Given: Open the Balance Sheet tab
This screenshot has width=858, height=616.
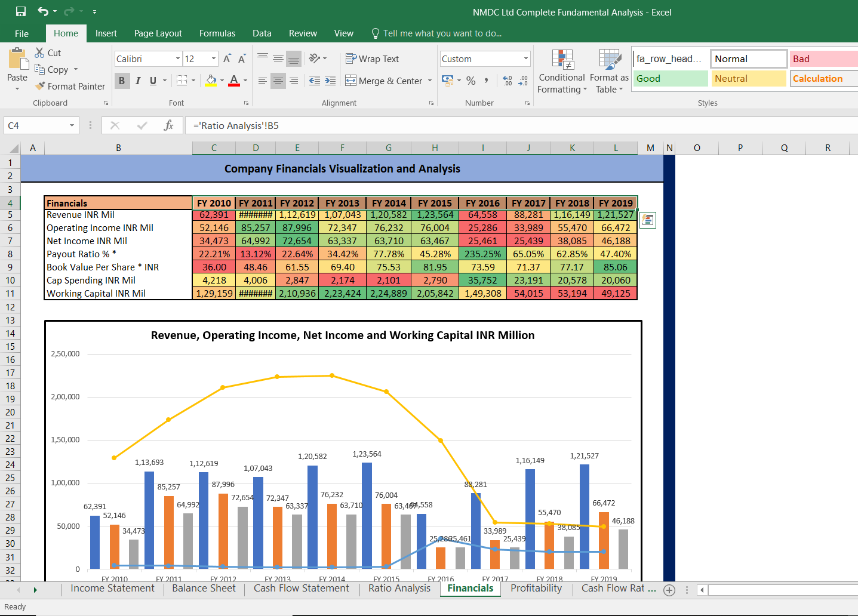Looking at the screenshot, I should pyautogui.click(x=204, y=589).
